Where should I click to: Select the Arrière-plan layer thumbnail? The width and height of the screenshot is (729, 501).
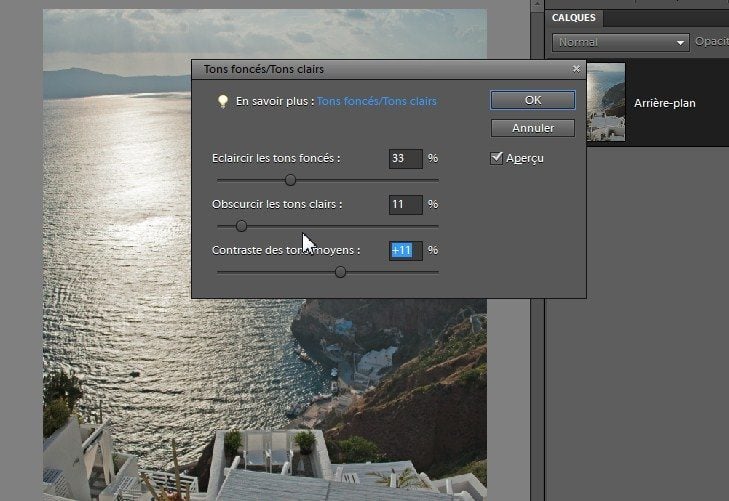(x=606, y=102)
